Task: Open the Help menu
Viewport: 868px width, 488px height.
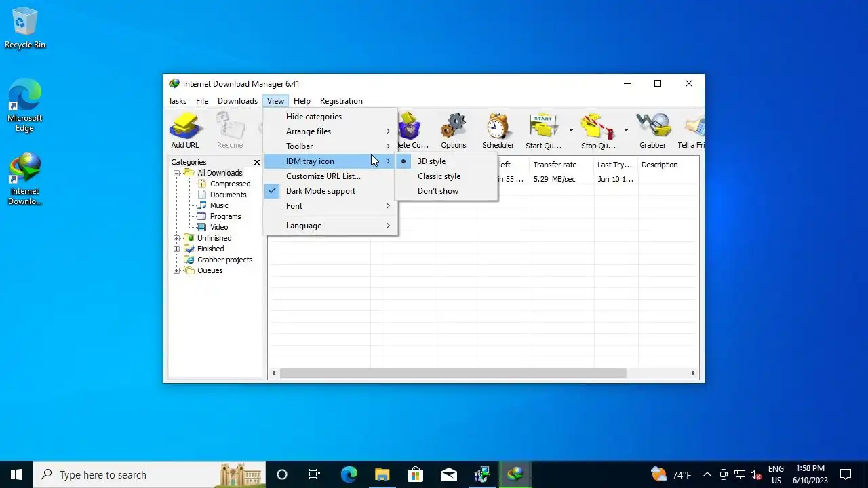Action: 302,101
